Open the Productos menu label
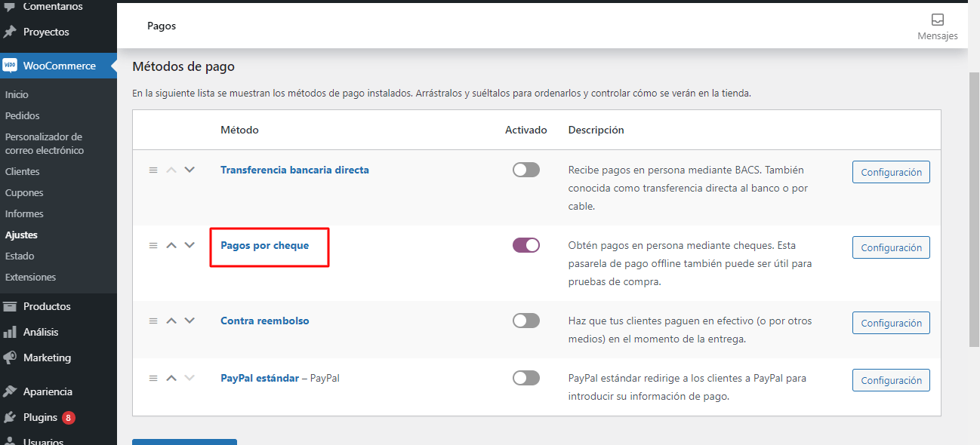Image resolution: width=980 pixels, height=445 pixels. (47, 306)
